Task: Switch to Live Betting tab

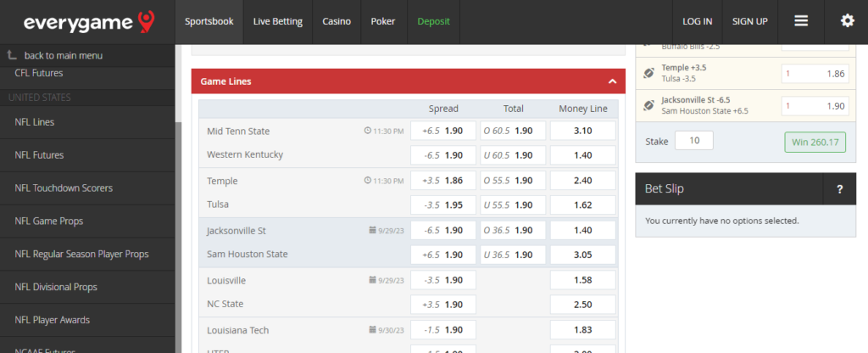Action: coord(278,21)
